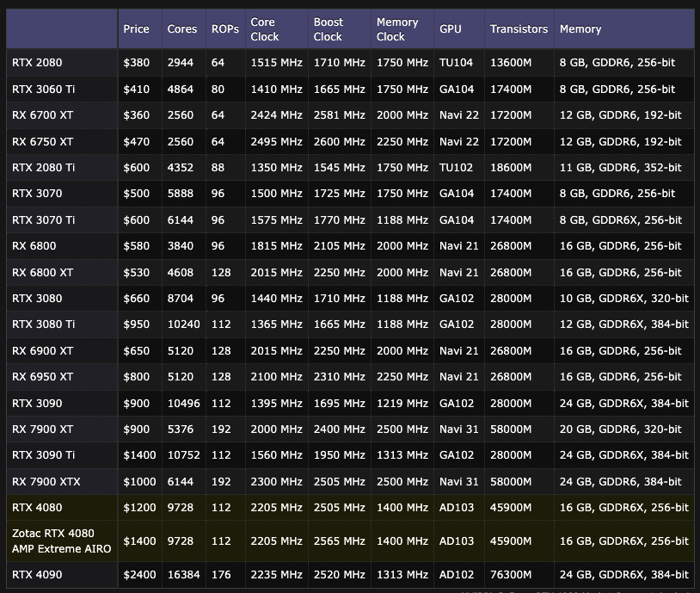Click the 8704 cores value
Screen dimensions: 700x593
tap(181, 298)
